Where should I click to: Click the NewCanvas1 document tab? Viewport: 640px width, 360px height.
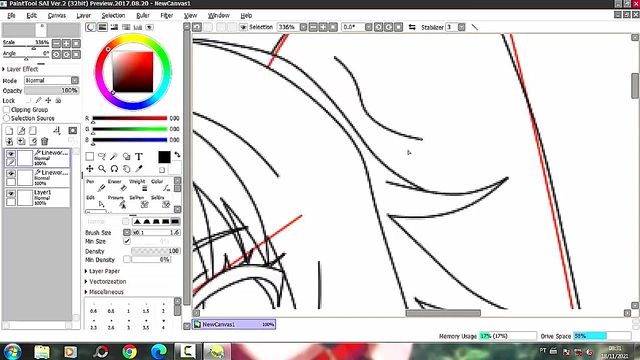coord(234,324)
